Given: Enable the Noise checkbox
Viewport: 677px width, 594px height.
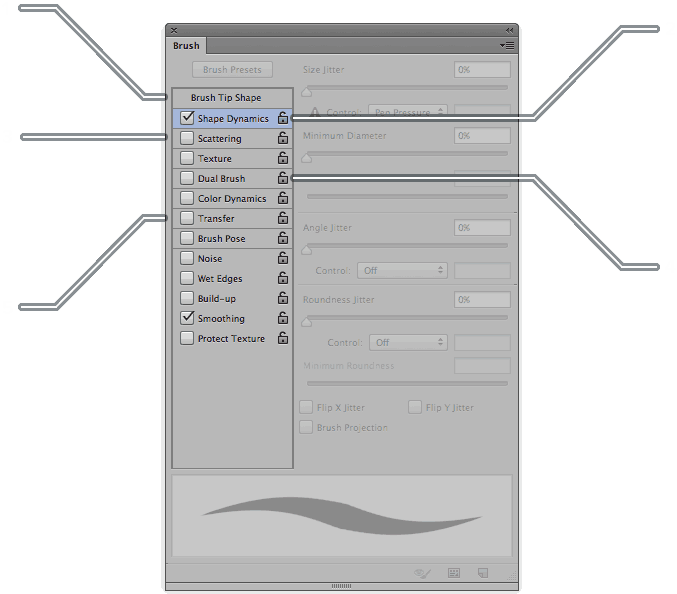Looking at the screenshot, I should tap(187, 258).
